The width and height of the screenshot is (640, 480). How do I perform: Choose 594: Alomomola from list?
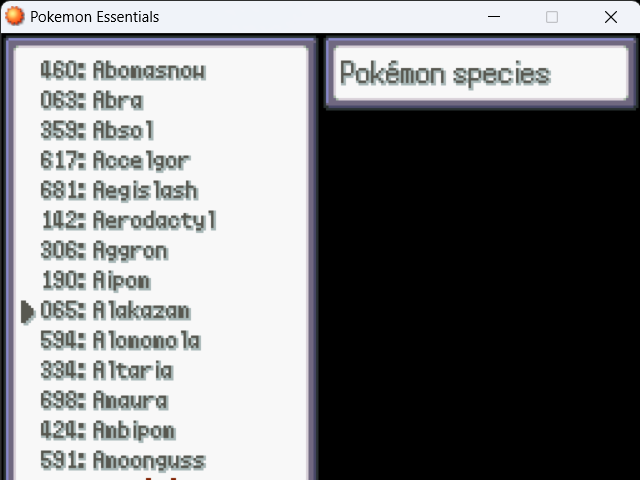tap(120, 341)
